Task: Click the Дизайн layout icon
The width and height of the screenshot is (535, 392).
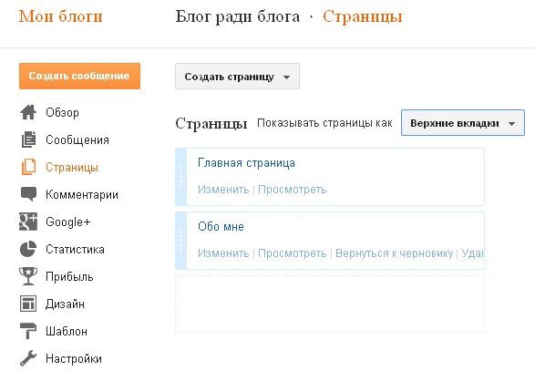Action: [x=28, y=304]
